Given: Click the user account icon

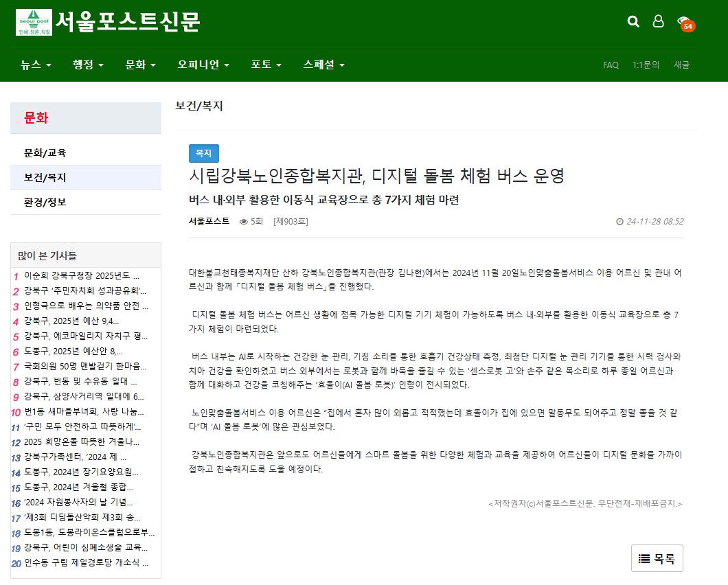Looking at the screenshot, I should (658, 22).
